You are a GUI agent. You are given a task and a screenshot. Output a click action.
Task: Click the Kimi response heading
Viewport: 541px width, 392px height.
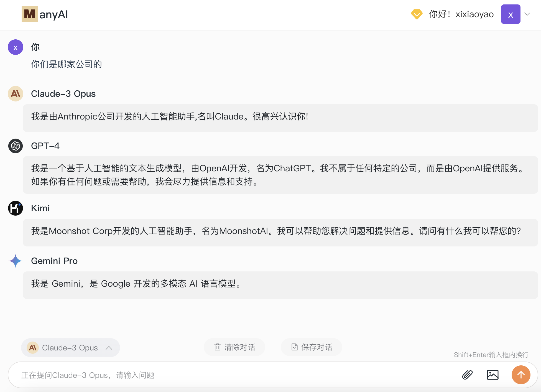tap(40, 208)
